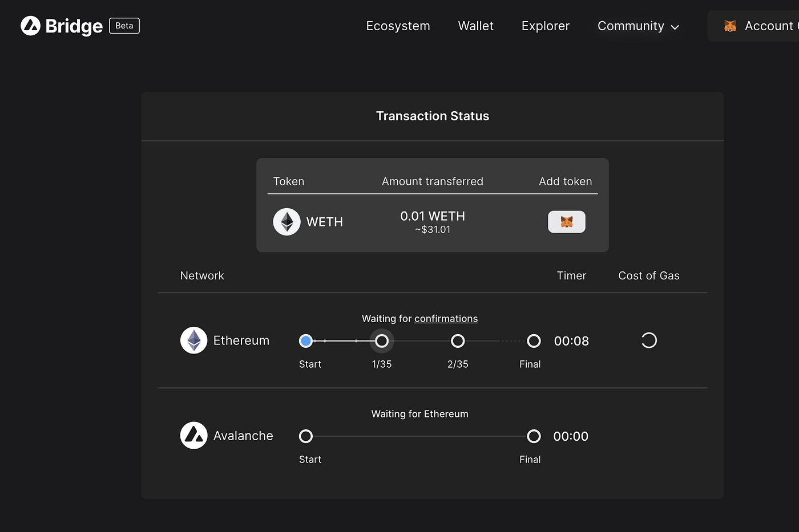Follow the confirmations link
The width and height of the screenshot is (799, 532).
(x=446, y=319)
